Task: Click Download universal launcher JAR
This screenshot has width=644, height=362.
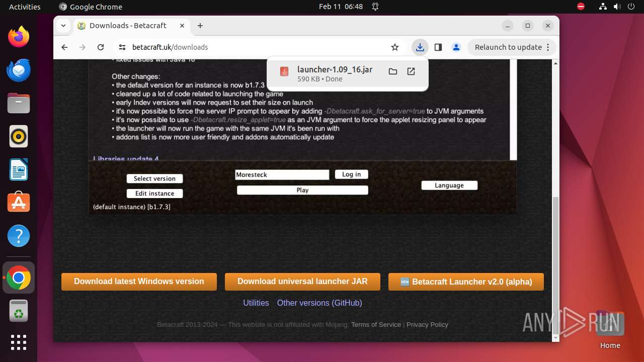Action: click(302, 282)
